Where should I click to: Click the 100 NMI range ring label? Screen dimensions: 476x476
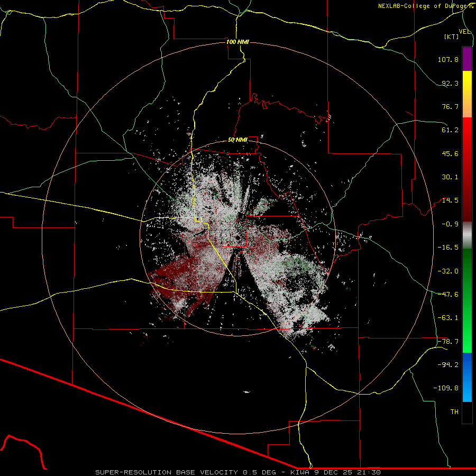point(237,42)
